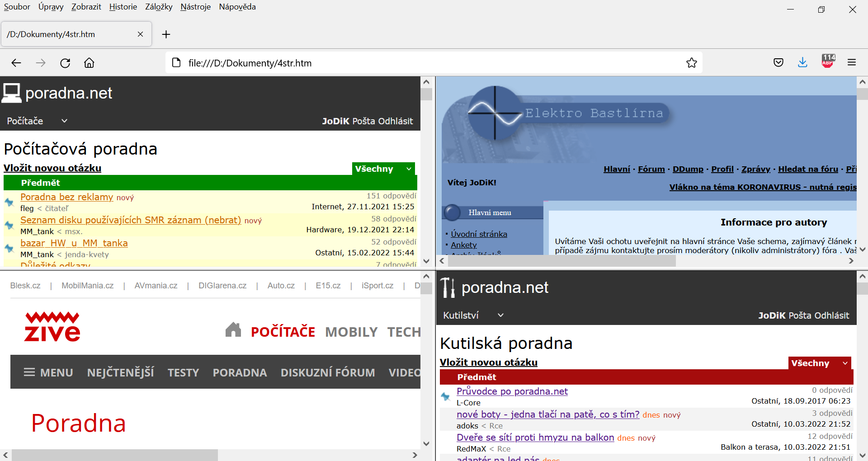Open the Historie menu
Image resolution: width=868 pixels, height=461 pixels.
(123, 7)
